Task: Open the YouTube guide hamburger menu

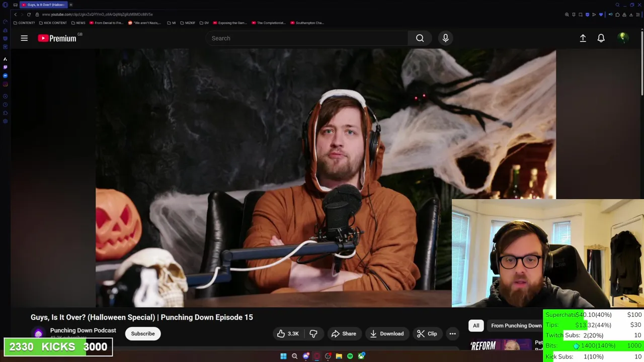Action: click(24, 38)
